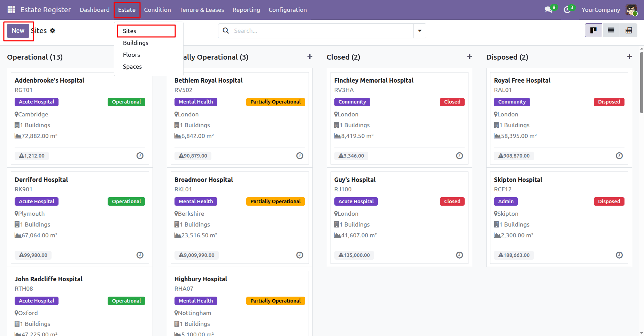
Task: Open Royal Free Hospital card
Action: pyautogui.click(x=559, y=118)
